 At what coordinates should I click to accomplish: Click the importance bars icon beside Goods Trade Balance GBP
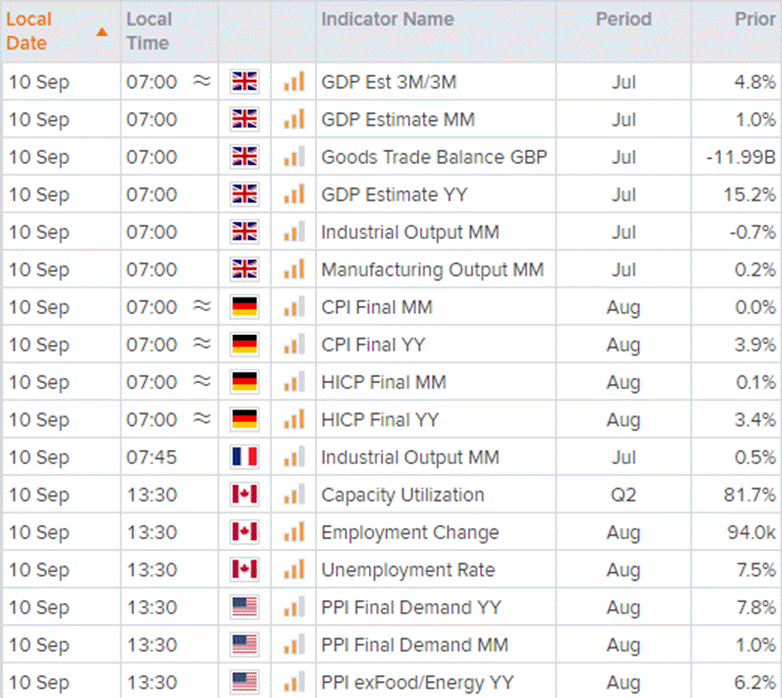tap(293, 157)
